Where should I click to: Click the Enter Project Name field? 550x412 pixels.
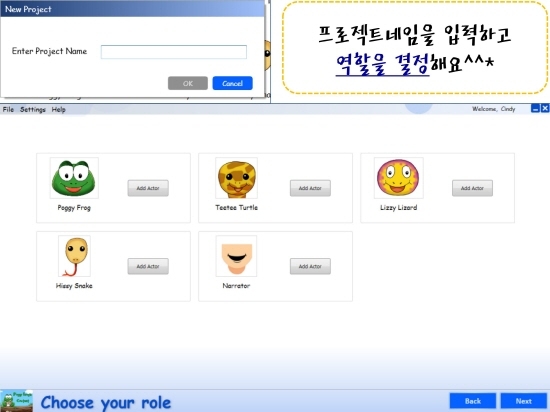(x=174, y=52)
